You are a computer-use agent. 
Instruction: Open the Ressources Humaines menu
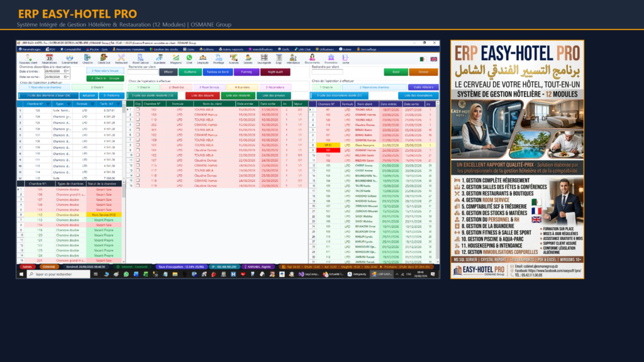(128, 49)
